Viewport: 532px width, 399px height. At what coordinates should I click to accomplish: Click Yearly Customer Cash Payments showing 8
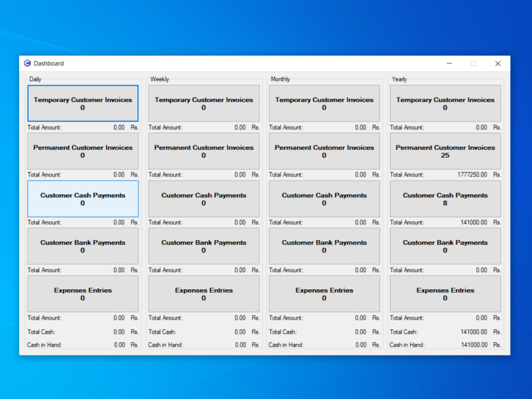pyautogui.click(x=445, y=198)
